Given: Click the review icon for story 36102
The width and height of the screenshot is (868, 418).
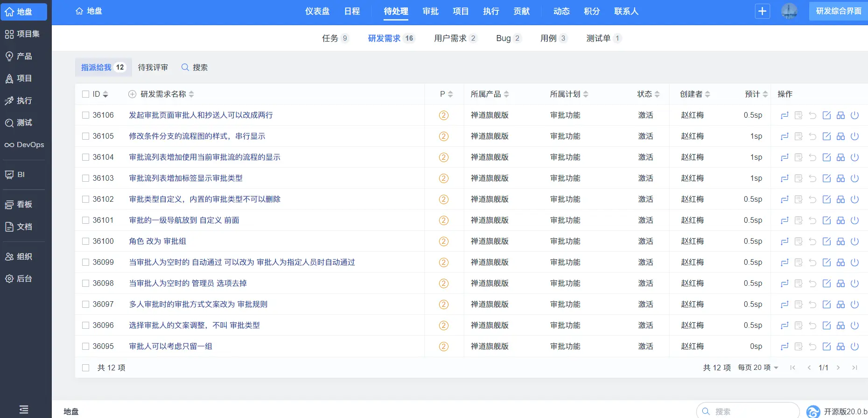Looking at the screenshot, I should [x=798, y=199].
